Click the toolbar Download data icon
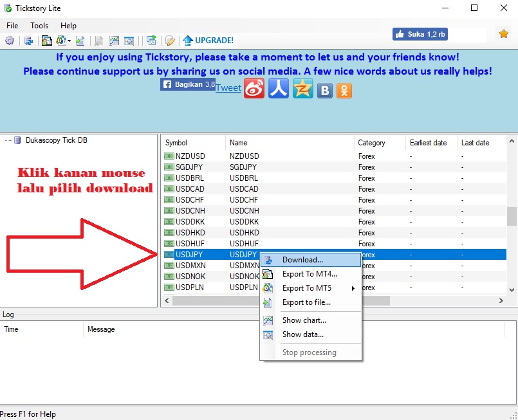518x420 pixels. tap(29, 41)
